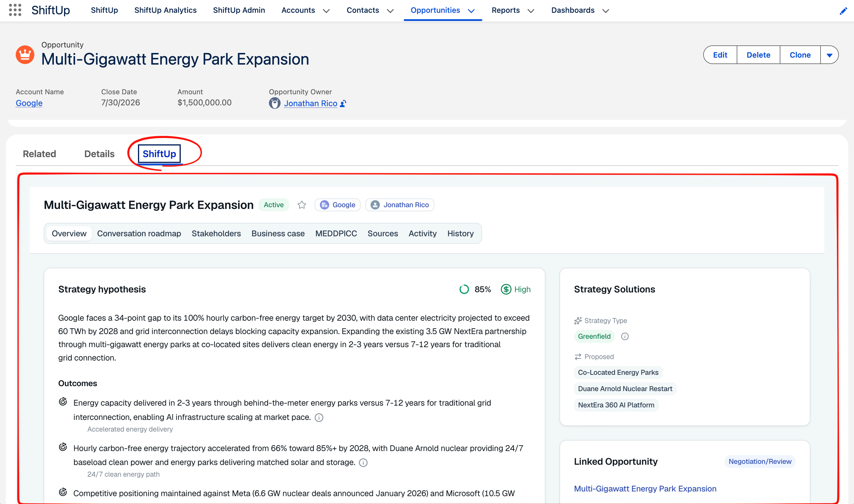Click the dollar High value indicator icon

[x=506, y=289]
